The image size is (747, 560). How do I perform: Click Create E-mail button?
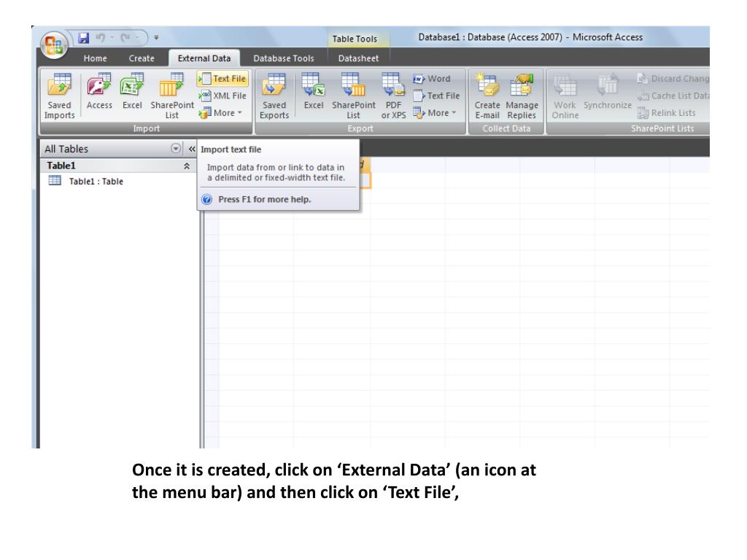pos(487,96)
